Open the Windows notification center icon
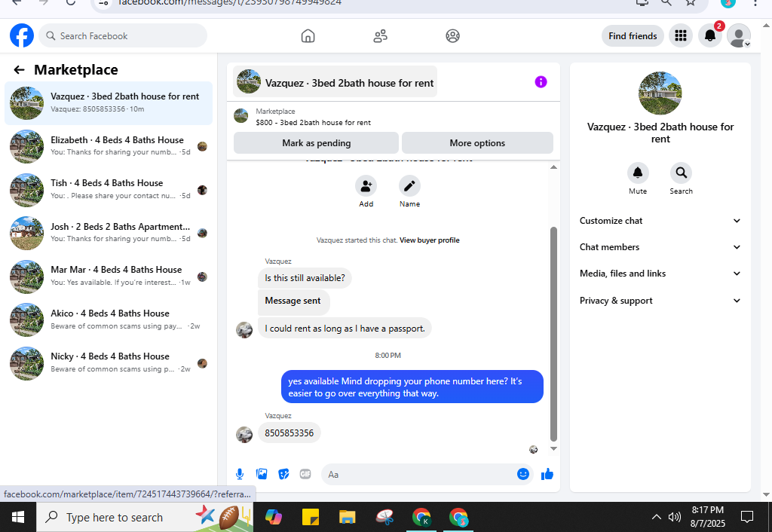 pyautogui.click(x=747, y=517)
